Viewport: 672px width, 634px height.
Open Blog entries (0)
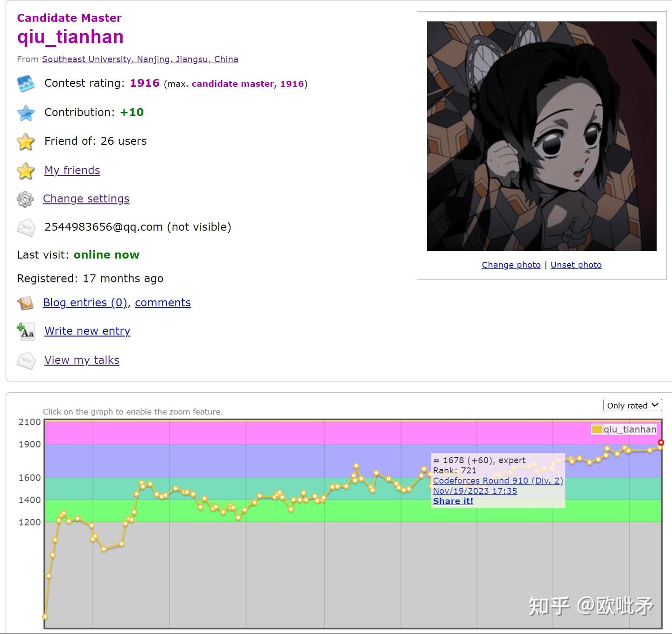(84, 303)
